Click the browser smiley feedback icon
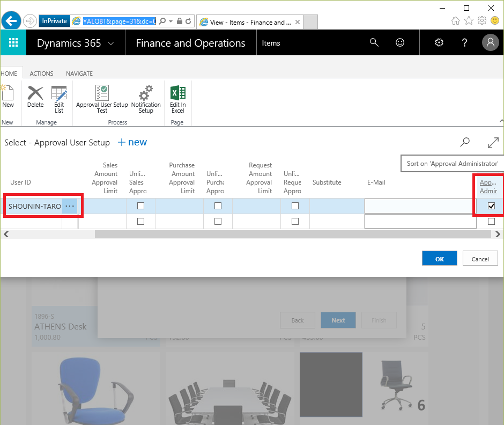The width and height of the screenshot is (504, 425). (x=495, y=21)
